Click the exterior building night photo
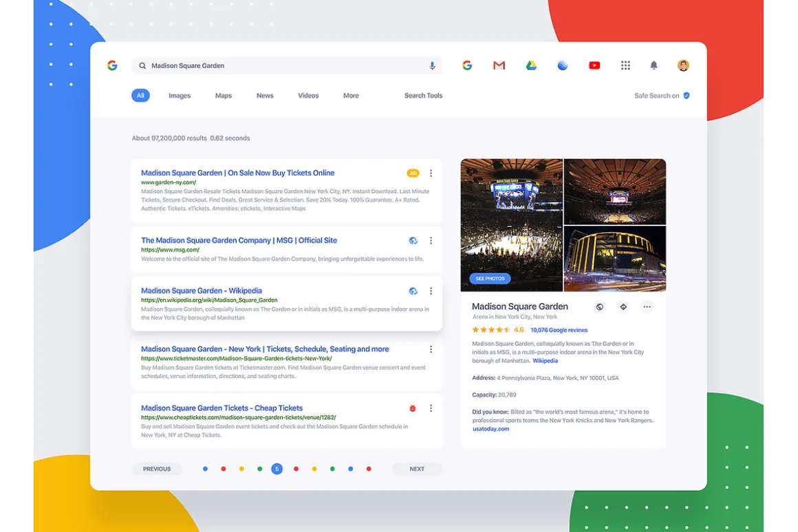 pyautogui.click(x=615, y=259)
